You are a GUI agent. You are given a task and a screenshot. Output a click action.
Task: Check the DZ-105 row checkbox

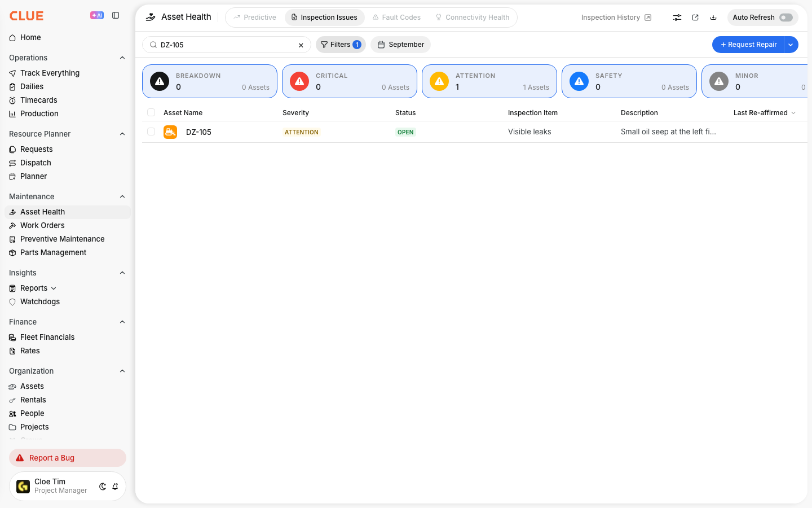151,132
